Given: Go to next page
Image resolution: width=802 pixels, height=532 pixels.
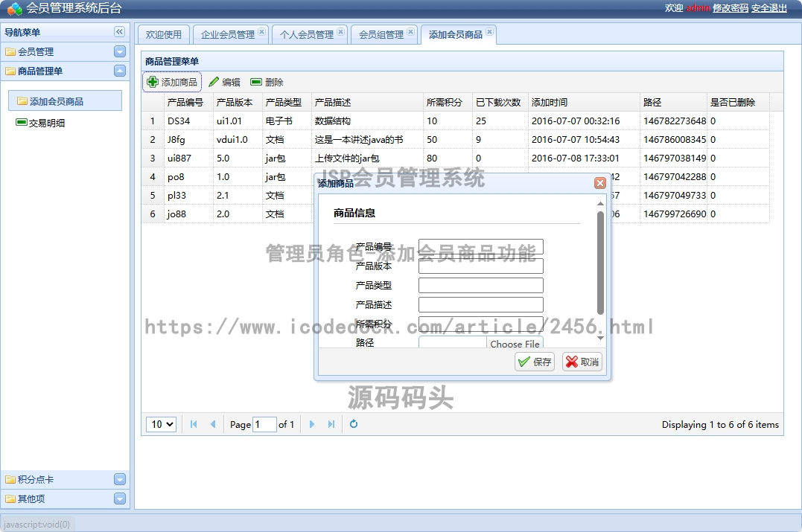Looking at the screenshot, I should [x=311, y=424].
